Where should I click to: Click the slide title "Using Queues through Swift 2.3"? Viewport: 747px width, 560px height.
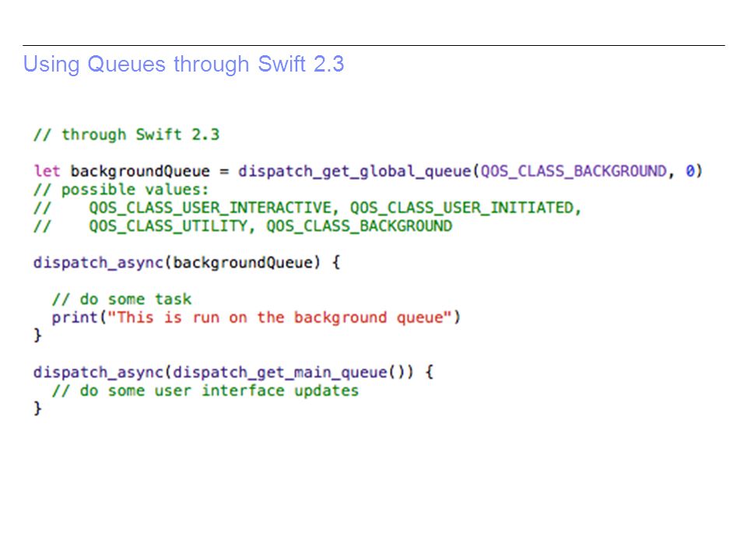tap(184, 65)
